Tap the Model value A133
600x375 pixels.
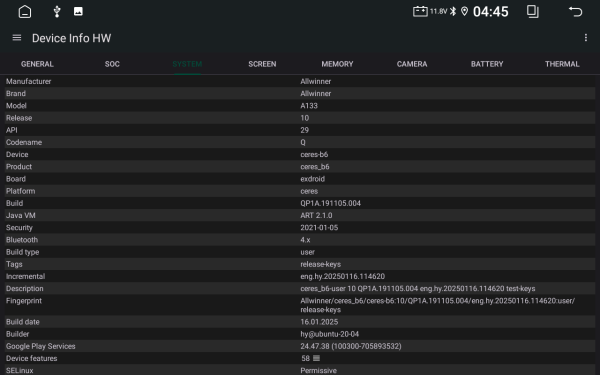[x=309, y=106]
